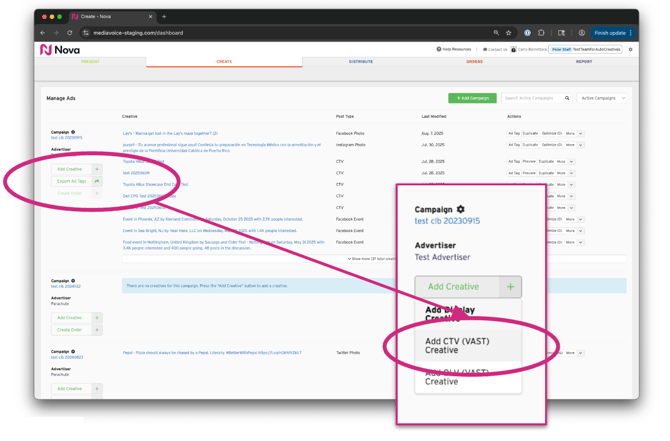
Task: Click the green Add Campaign button
Action: click(472, 98)
